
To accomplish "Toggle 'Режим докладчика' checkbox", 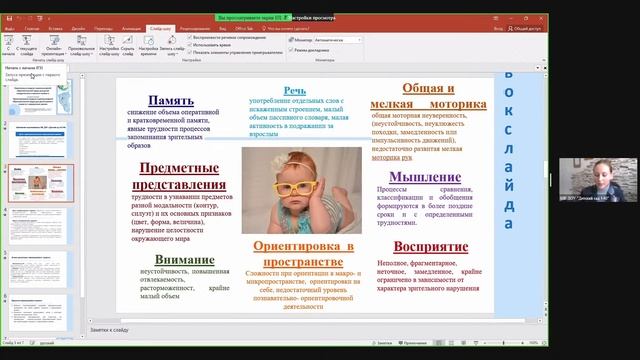I will [x=291, y=50].
